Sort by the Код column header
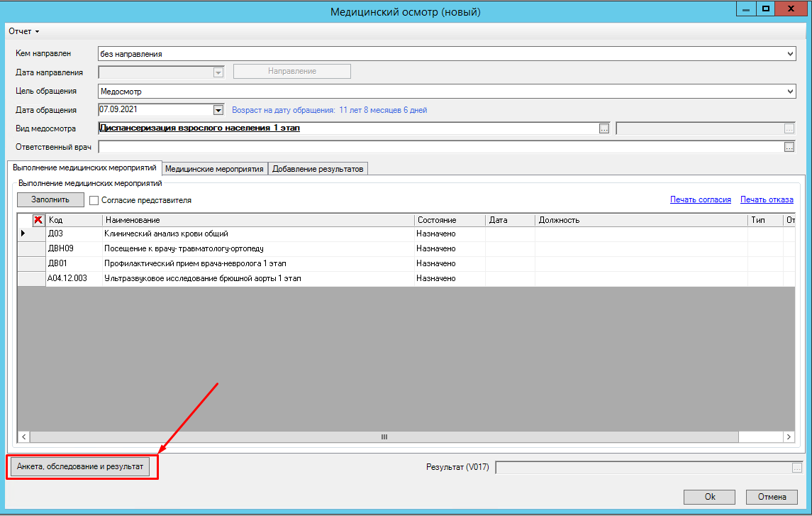Screen dimensions: 812x516 [x=74, y=220]
